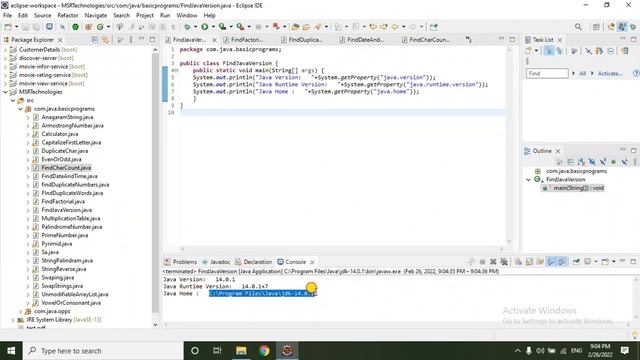Run the program with the green Run button
Viewport: 640px width, 360px height.
pos(205,27)
